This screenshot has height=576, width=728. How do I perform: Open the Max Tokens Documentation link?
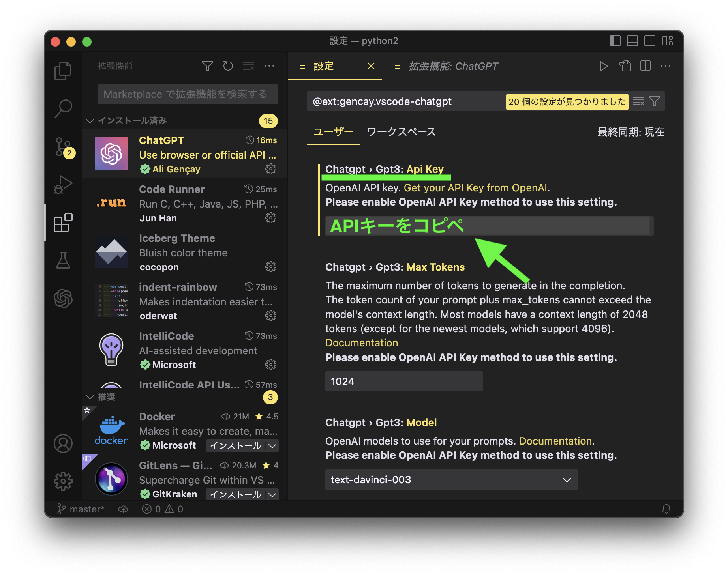point(362,343)
